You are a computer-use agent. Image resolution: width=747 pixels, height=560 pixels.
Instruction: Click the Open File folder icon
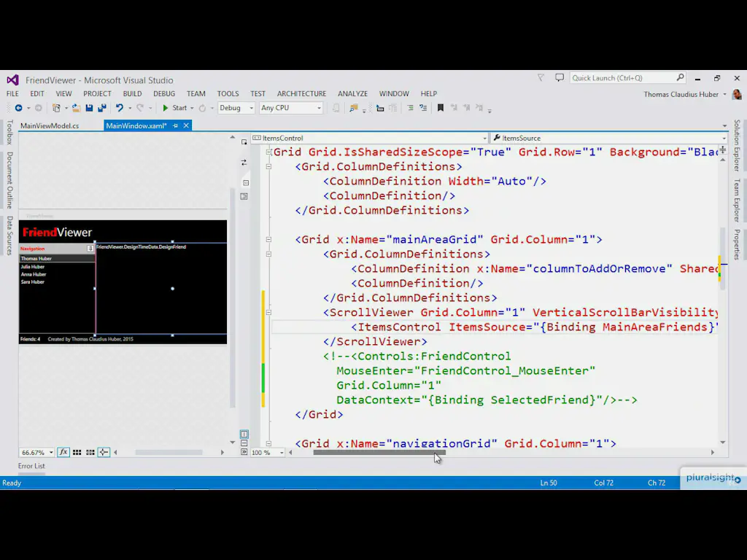[x=76, y=108]
